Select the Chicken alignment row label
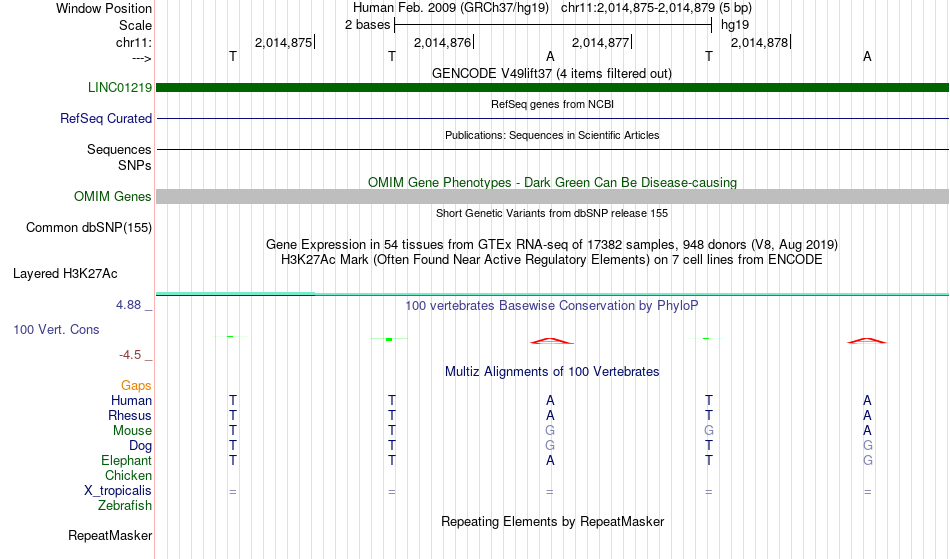950x559 pixels. pos(128,476)
